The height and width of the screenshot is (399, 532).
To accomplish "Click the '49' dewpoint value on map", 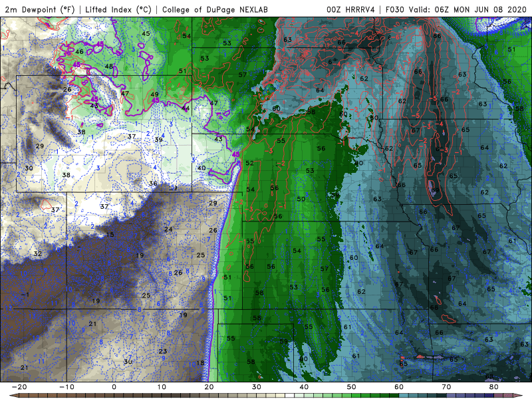I will [x=154, y=94].
